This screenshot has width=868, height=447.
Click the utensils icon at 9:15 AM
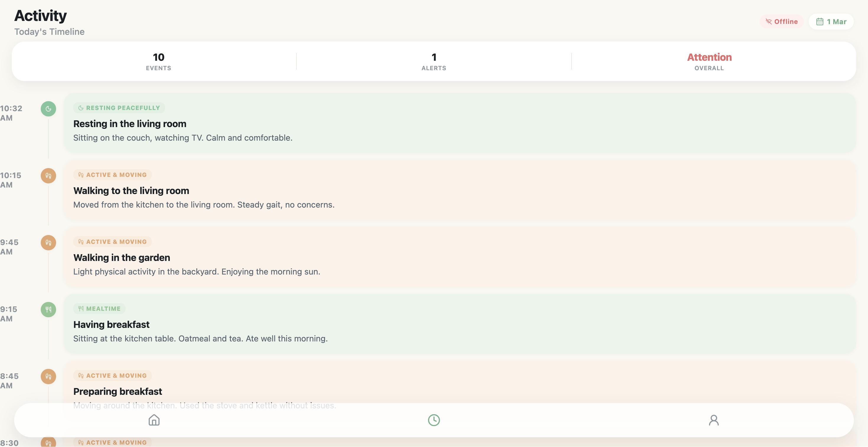click(48, 309)
